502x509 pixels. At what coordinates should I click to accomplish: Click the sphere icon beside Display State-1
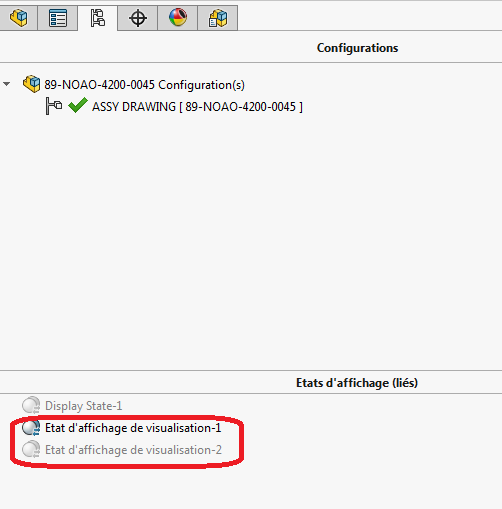click(x=31, y=405)
